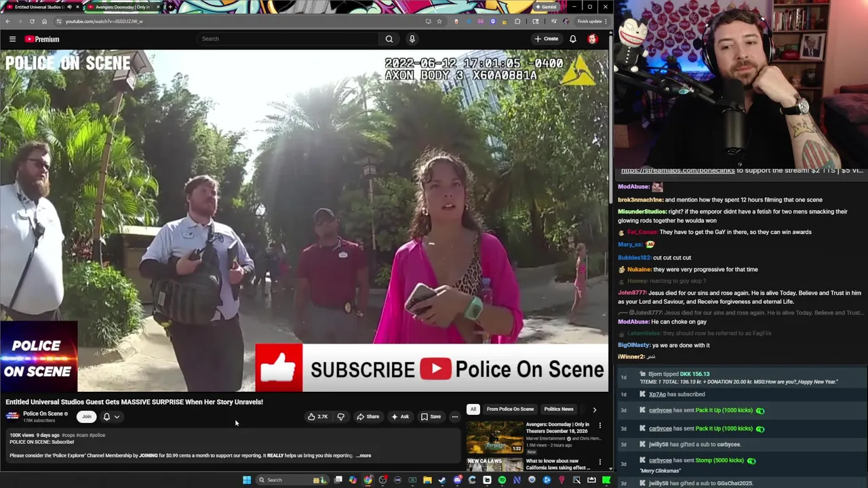Viewport: 868px width, 488px height.
Task: Bookmark this page with star icon
Action: pyautogui.click(x=439, y=21)
